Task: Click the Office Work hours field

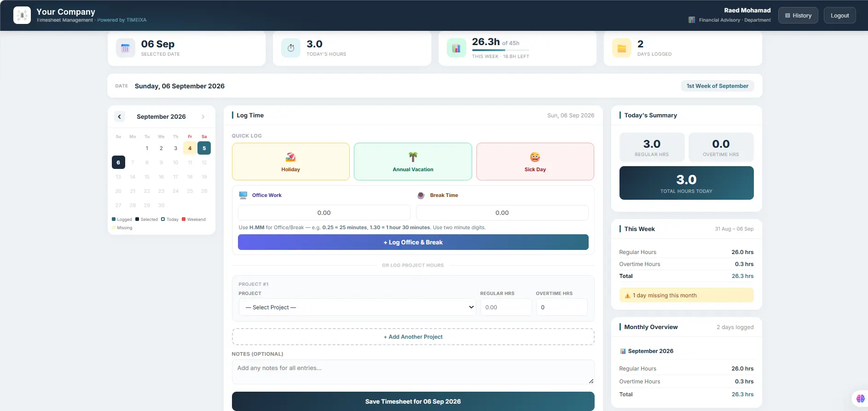Action: [324, 213]
